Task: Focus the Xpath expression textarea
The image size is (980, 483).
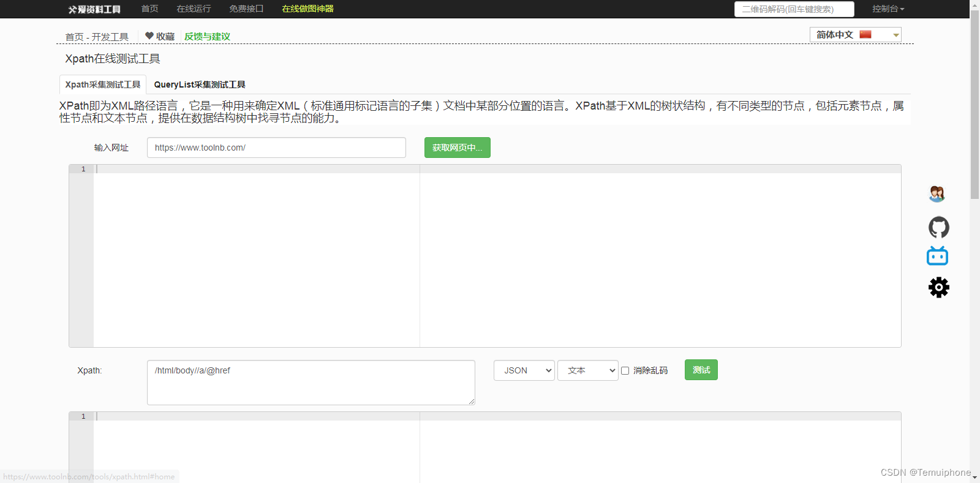Action: click(311, 383)
